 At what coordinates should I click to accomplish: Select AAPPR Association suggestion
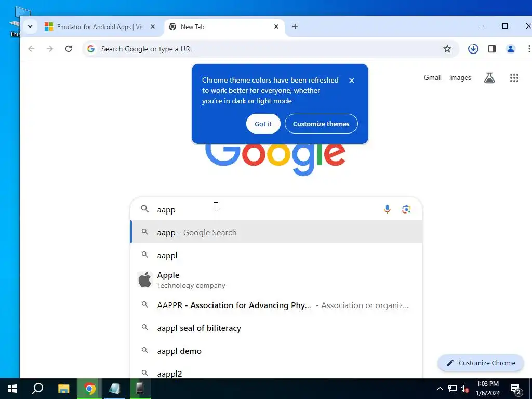[276, 305]
